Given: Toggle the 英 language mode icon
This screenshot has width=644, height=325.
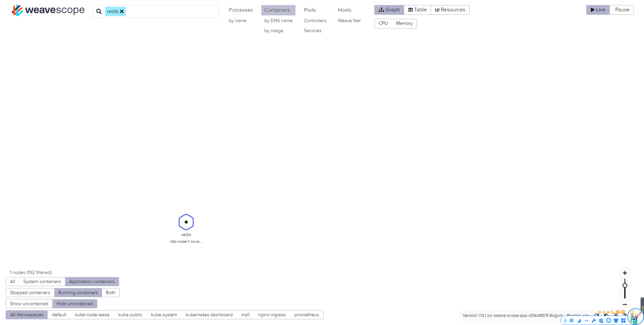Looking at the screenshot, I should 572,321.
